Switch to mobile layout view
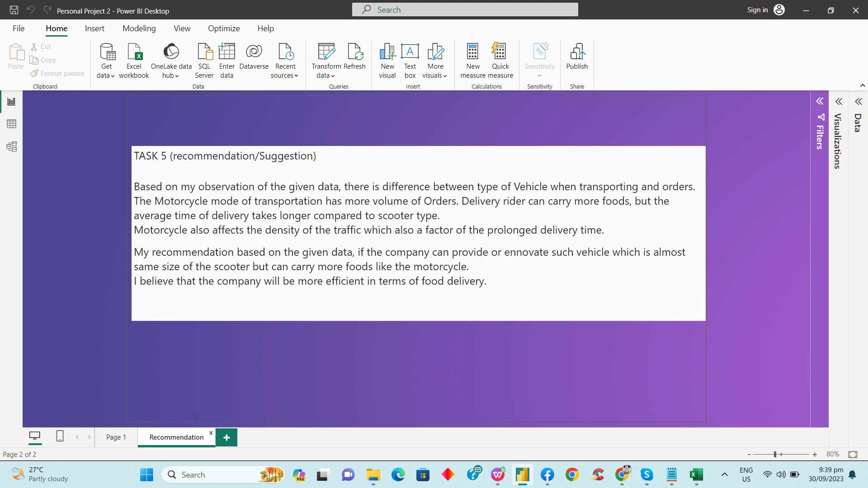The height and width of the screenshot is (488, 868). point(60,436)
